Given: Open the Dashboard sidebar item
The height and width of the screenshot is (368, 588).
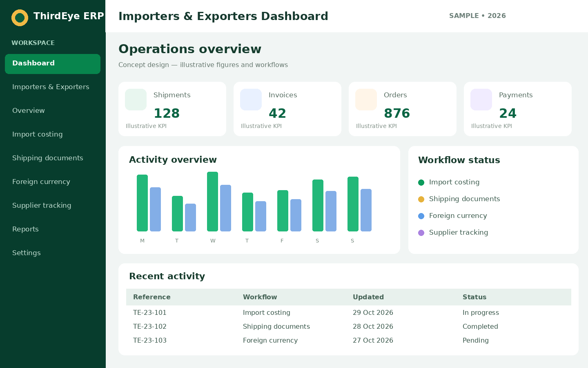Looking at the screenshot, I should (x=53, y=64).
